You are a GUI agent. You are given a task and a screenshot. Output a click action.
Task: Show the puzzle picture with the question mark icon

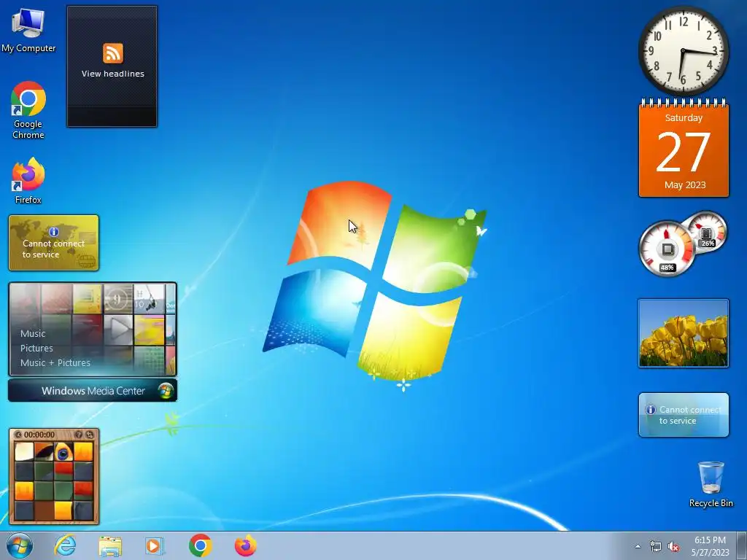point(79,435)
